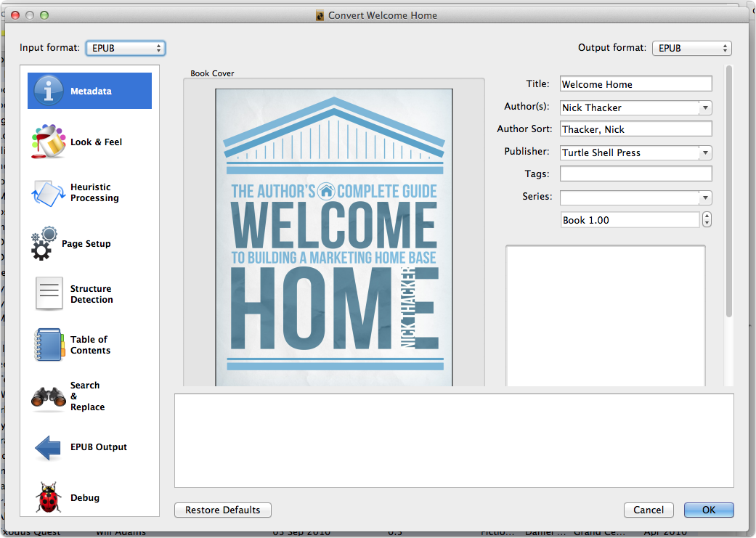Expand the Publisher dropdown arrow
The width and height of the screenshot is (756, 538).
click(705, 152)
